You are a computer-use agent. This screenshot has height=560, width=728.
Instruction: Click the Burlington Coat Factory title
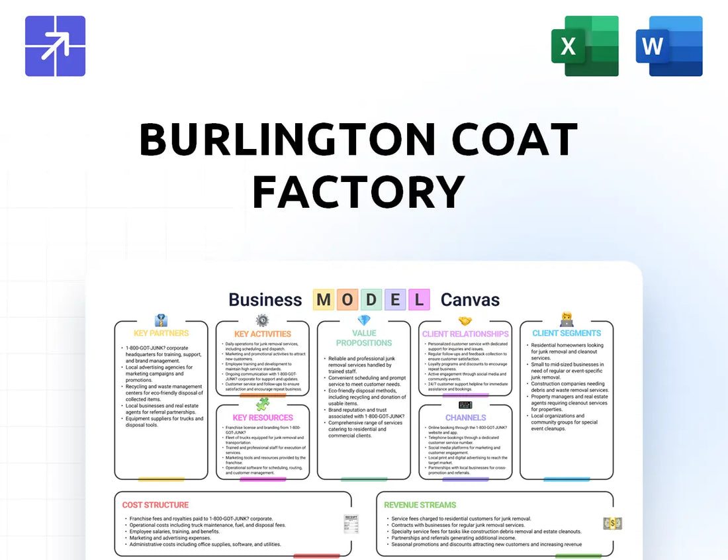[x=359, y=165]
